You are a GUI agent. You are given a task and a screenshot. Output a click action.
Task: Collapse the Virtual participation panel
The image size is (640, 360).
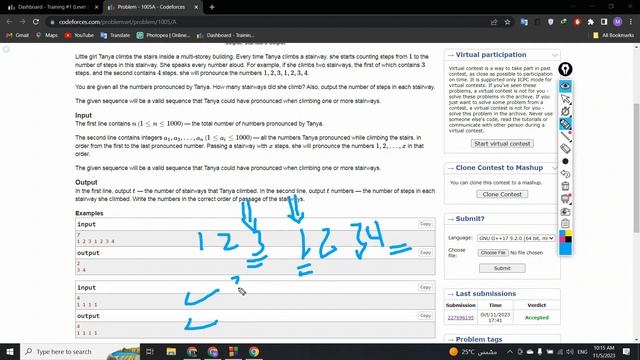point(555,55)
